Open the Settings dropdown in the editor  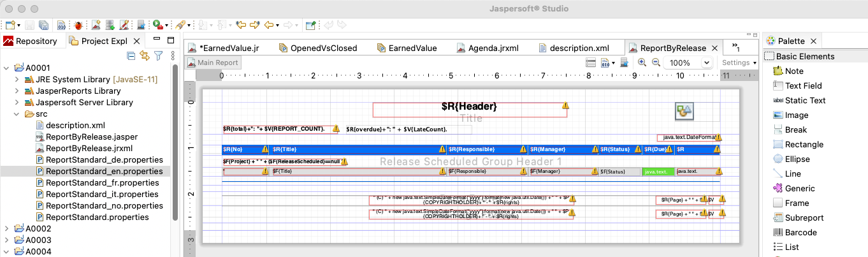(x=739, y=63)
